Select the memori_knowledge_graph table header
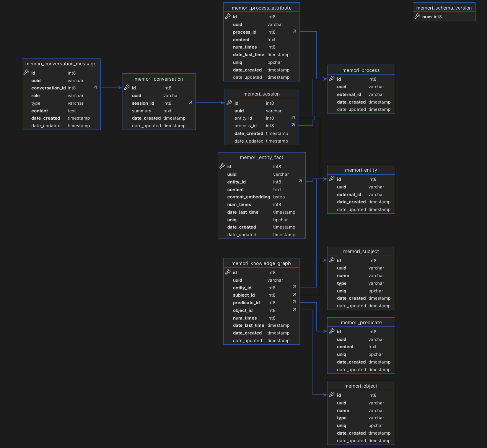 [x=261, y=263]
